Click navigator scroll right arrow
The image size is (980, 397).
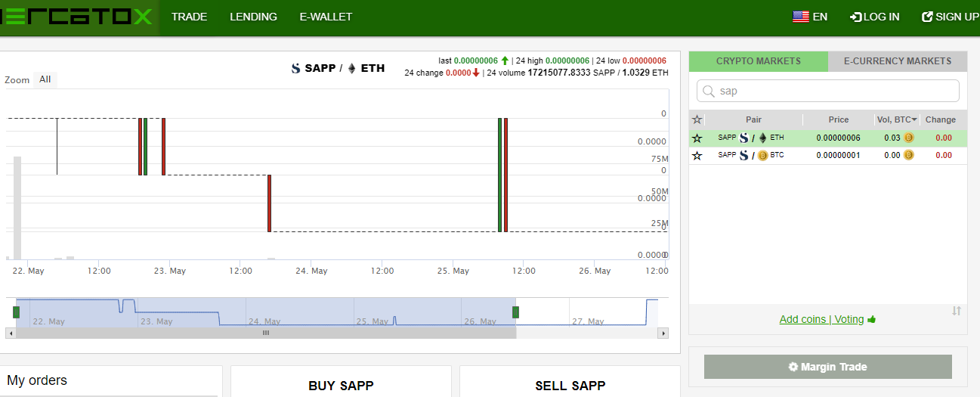click(x=663, y=333)
